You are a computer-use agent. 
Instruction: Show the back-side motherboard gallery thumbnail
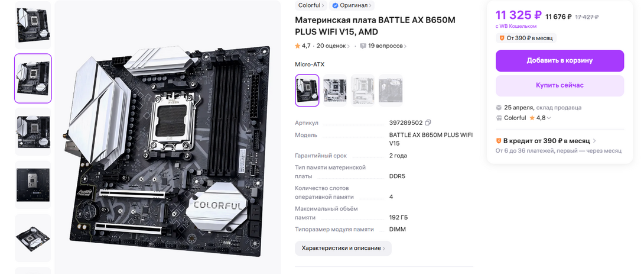pos(33,185)
